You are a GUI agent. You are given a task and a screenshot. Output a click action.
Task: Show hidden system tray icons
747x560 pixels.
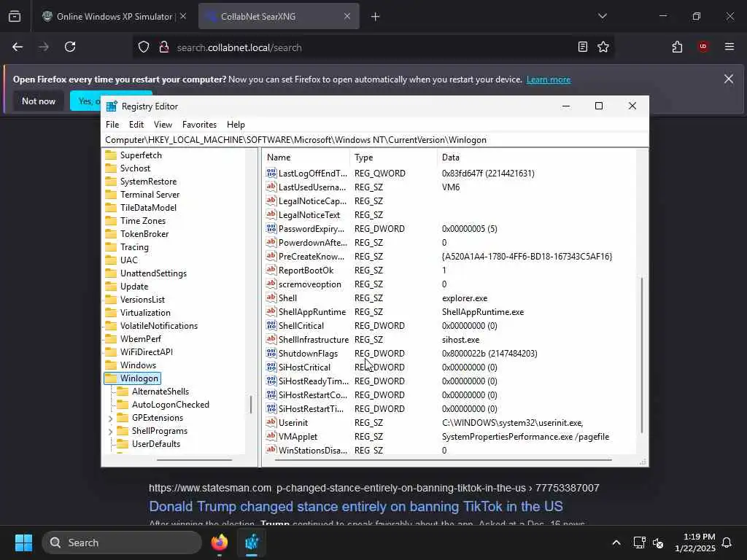click(x=616, y=542)
